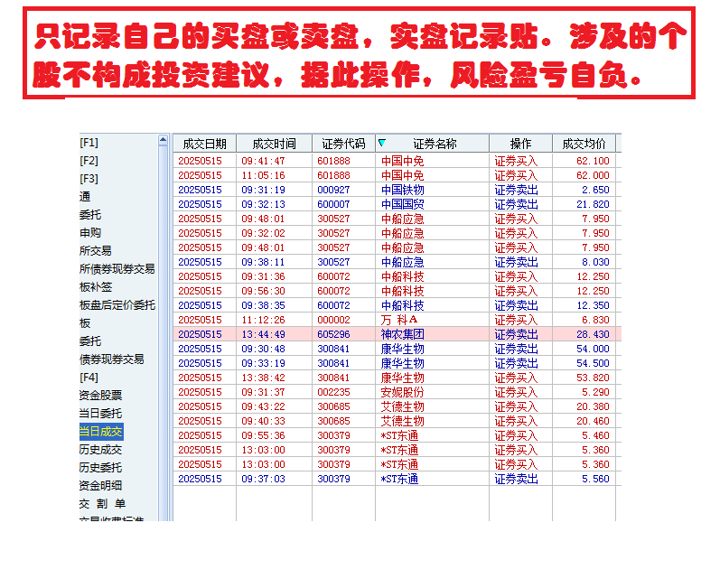Click price cell 12.350

tap(593, 305)
